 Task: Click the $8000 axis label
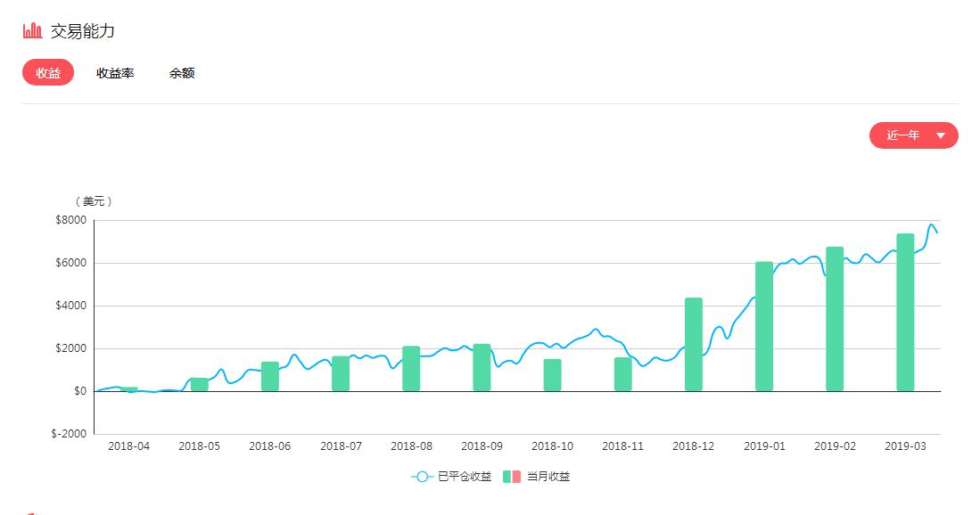click(x=71, y=220)
